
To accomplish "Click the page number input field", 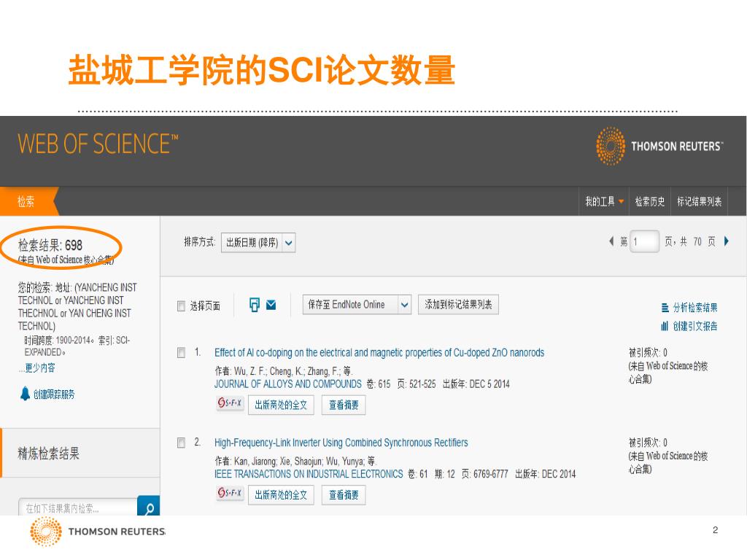I will click(645, 241).
